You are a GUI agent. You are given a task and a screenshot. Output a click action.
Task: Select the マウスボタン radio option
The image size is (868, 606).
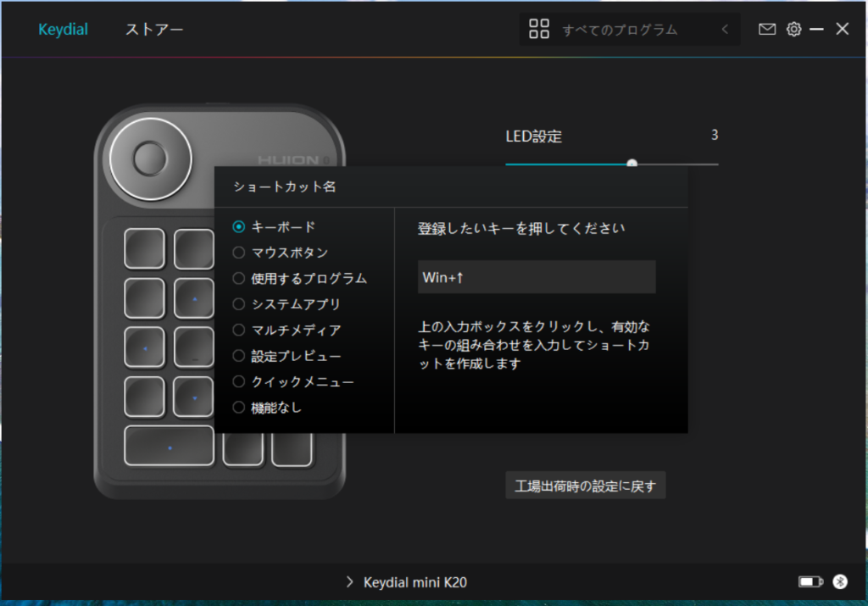pos(239,253)
